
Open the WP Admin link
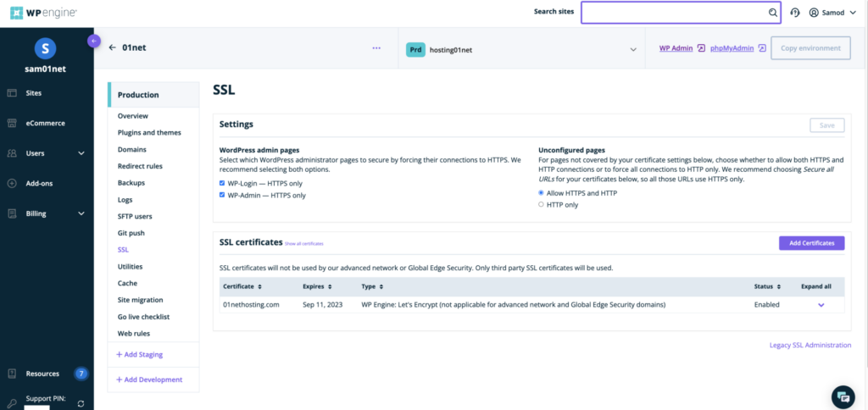coord(676,48)
